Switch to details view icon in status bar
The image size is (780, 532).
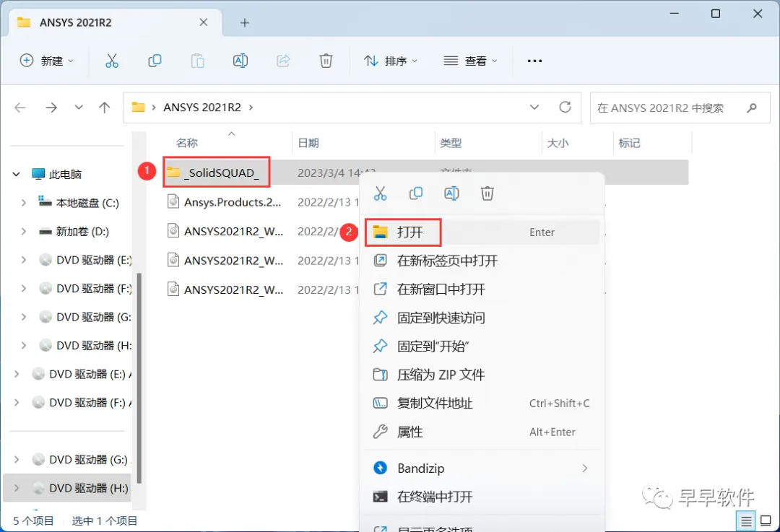coord(746,521)
